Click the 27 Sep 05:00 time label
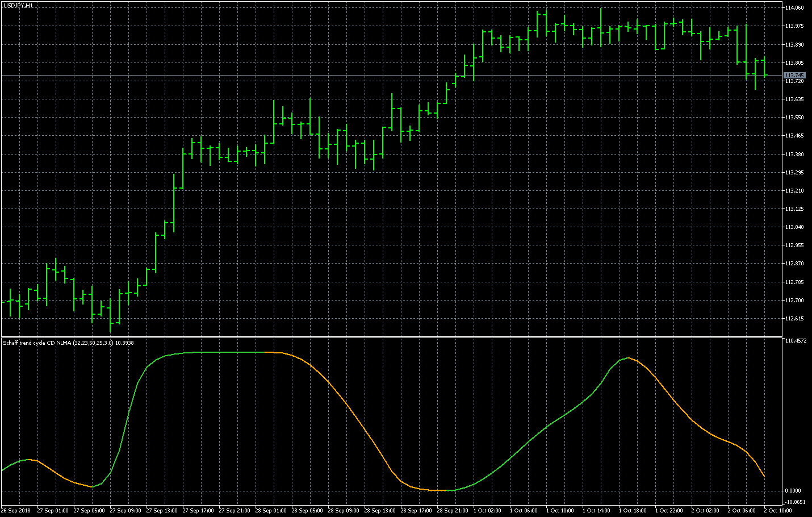 click(89, 511)
